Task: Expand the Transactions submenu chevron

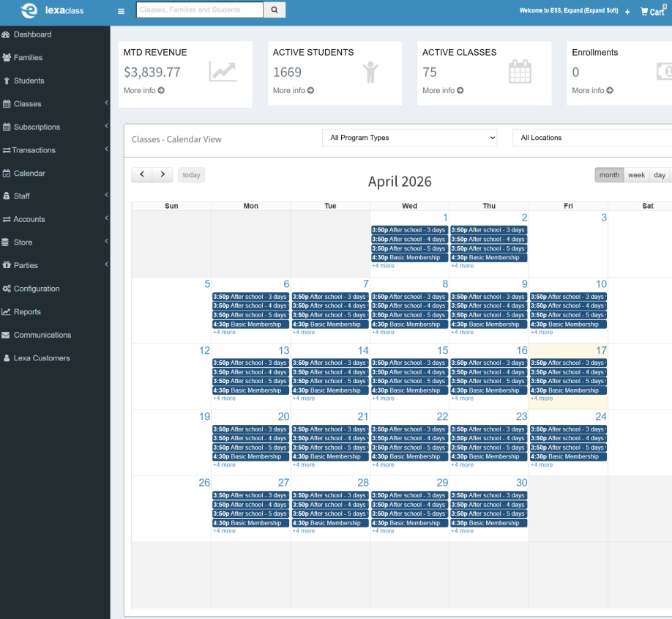Action: pyautogui.click(x=106, y=149)
